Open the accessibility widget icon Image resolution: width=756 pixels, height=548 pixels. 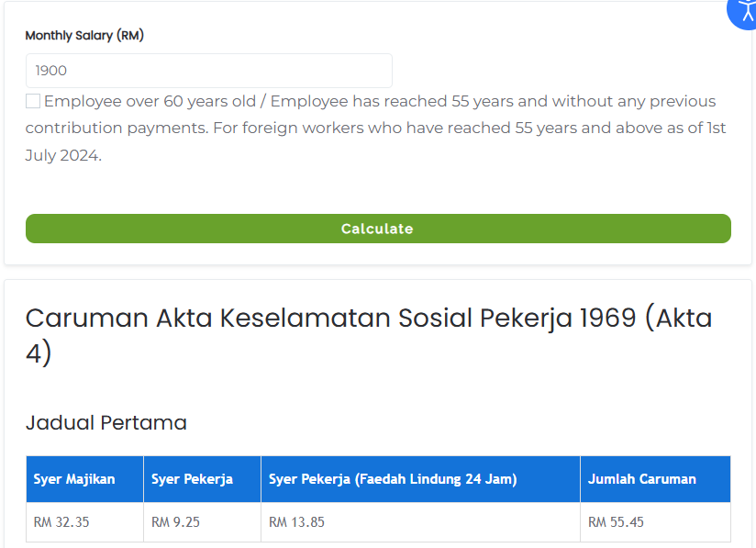(743, 12)
